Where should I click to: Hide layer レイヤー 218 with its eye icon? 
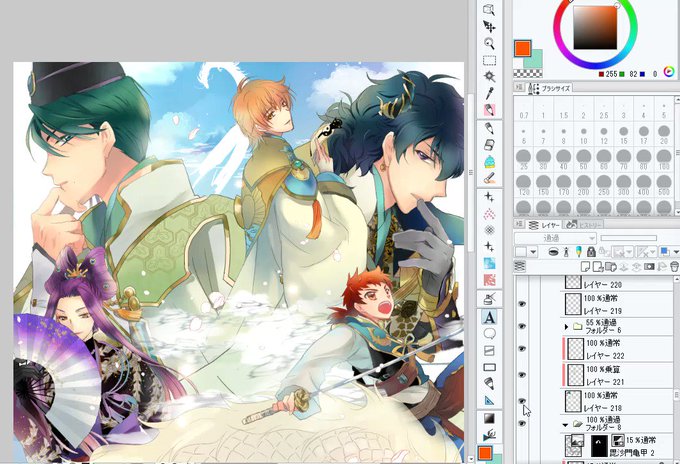[522, 401]
